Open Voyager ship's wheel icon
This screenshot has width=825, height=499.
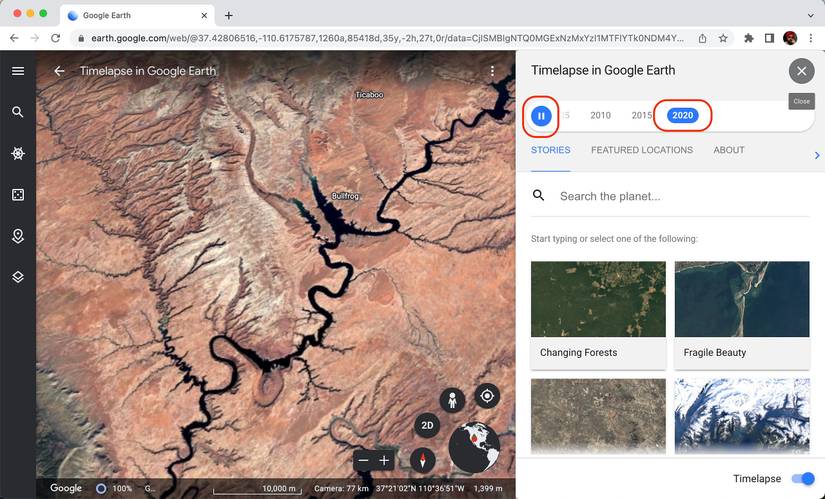coord(18,153)
